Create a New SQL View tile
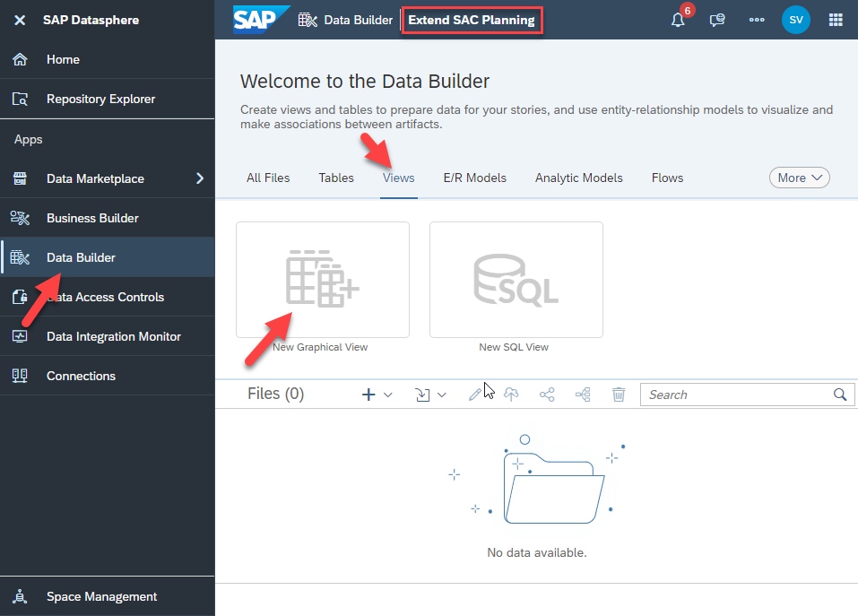This screenshot has height=616, width=858. tap(516, 280)
